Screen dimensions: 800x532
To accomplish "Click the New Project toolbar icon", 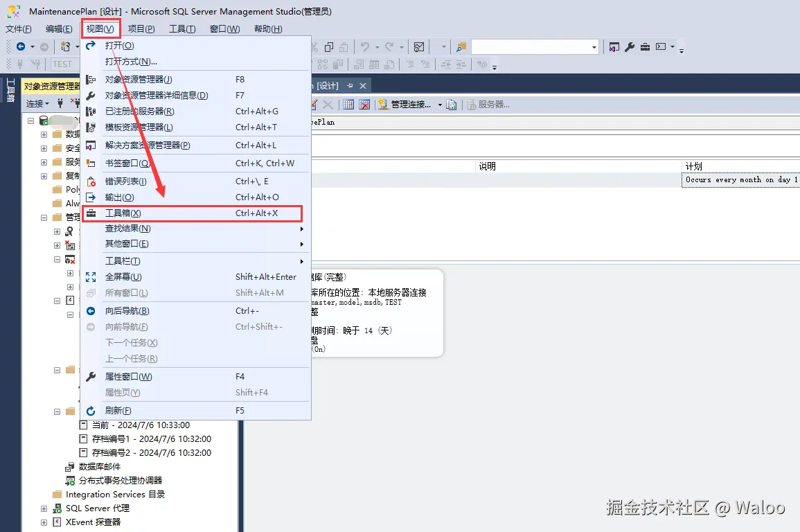I will [65, 46].
